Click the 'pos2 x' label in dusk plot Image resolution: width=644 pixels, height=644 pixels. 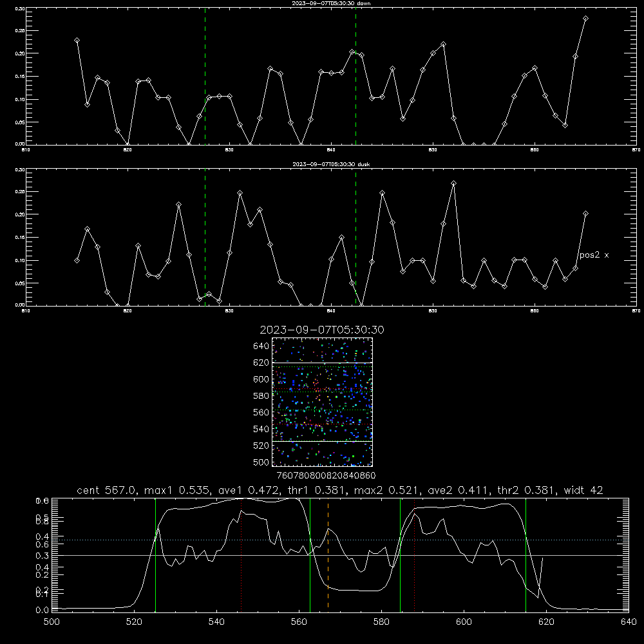[594, 255]
